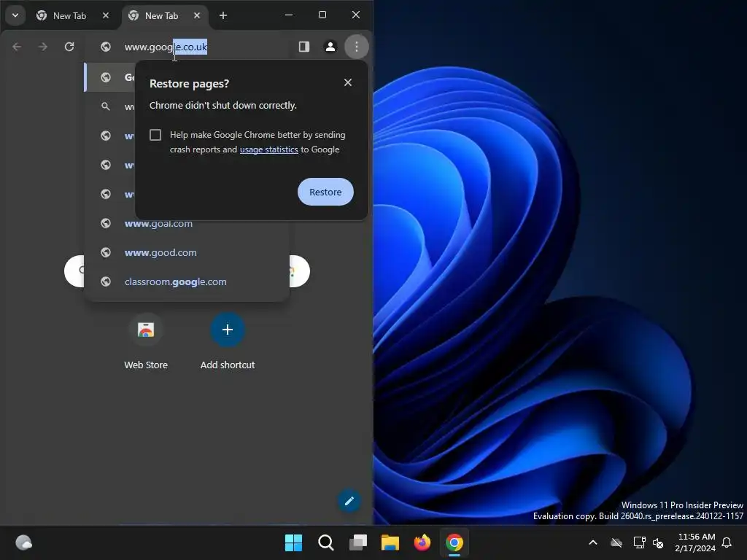747x560 pixels.
Task: Close the first New Tab
Action: point(106,16)
